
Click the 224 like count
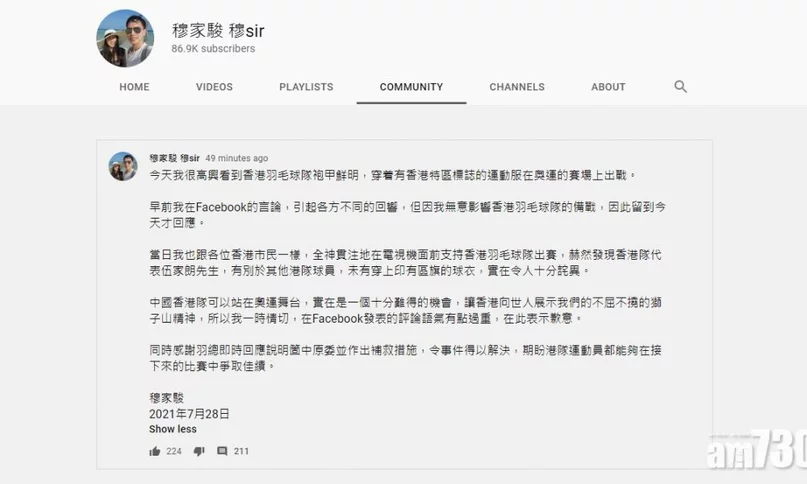pos(174,451)
